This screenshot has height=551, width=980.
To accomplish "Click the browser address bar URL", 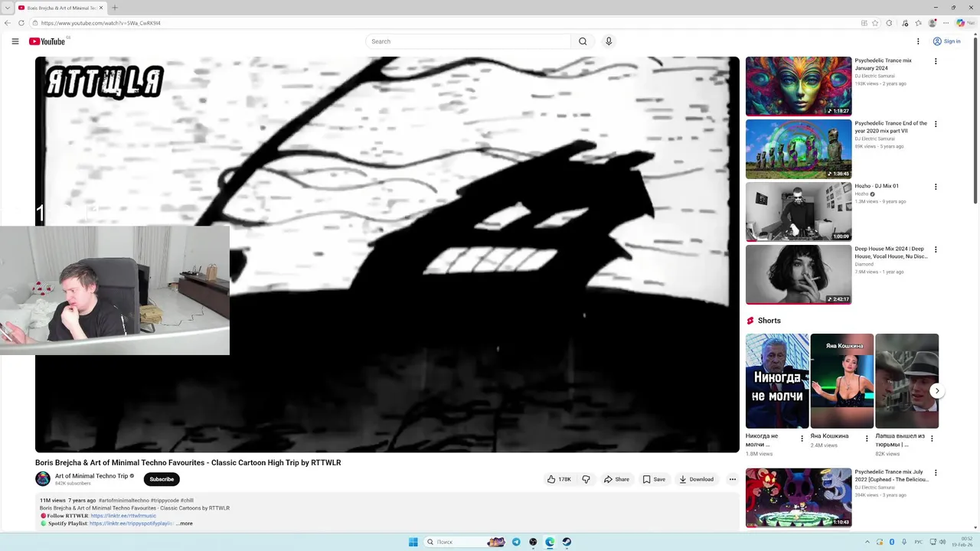I will tap(101, 23).
